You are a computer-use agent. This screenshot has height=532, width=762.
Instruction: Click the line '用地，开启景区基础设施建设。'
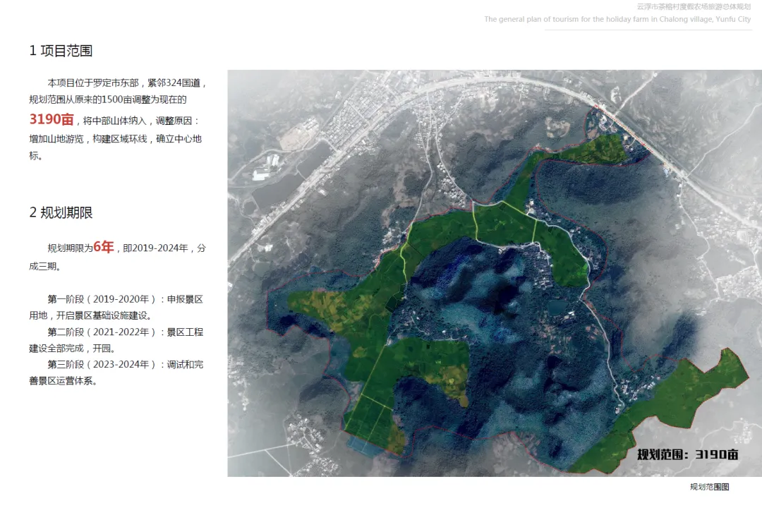[x=91, y=316]
